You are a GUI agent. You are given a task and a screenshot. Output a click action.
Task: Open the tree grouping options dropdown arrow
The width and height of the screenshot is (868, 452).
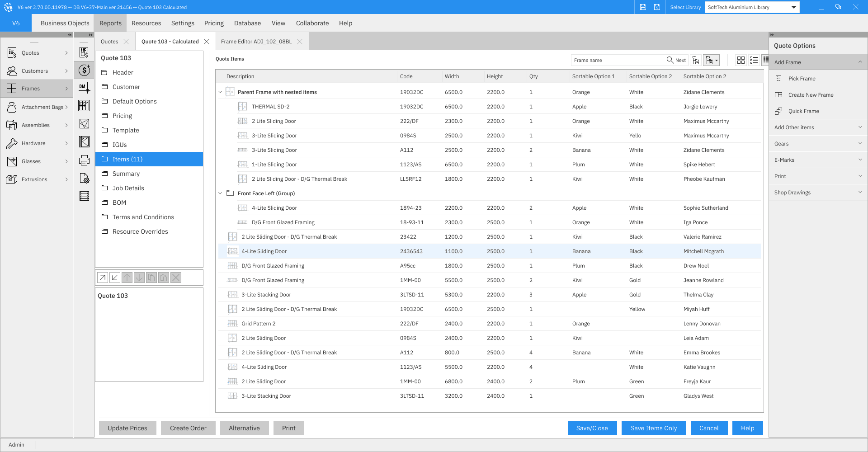coord(717,61)
